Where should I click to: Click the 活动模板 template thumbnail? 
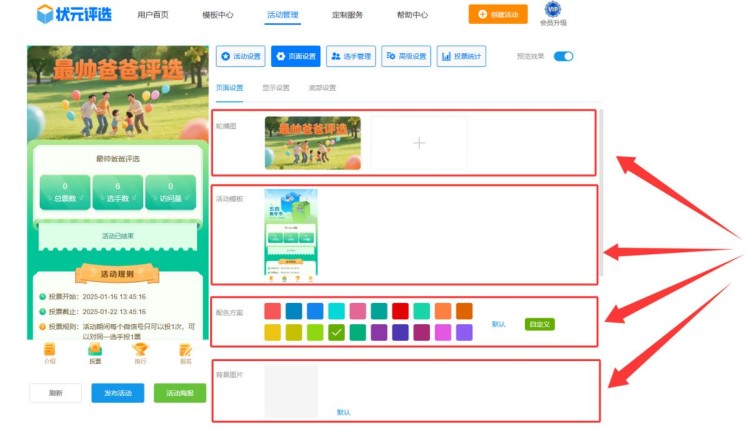click(291, 231)
